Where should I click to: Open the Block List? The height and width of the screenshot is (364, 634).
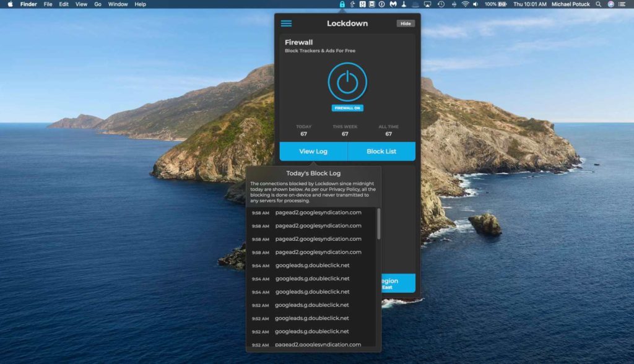pyautogui.click(x=382, y=151)
